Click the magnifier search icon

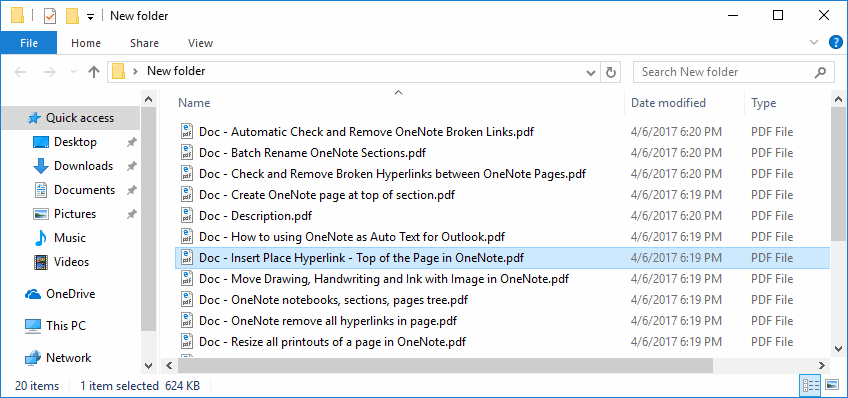(x=820, y=71)
